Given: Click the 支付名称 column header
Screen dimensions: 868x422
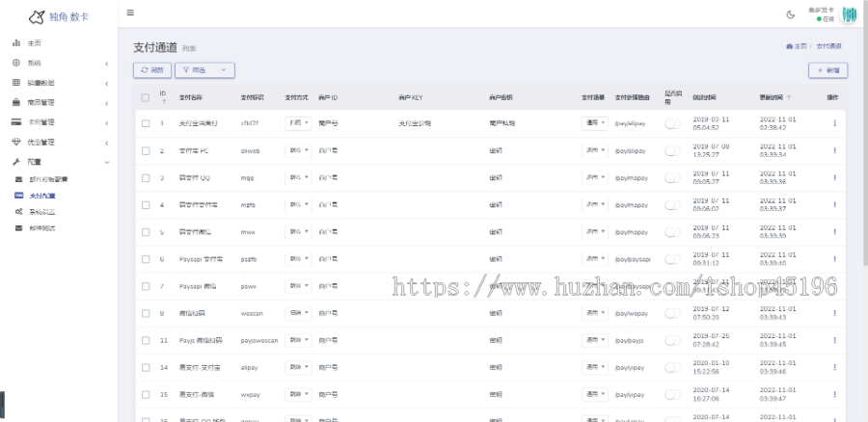Looking at the screenshot, I should (x=191, y=98).
